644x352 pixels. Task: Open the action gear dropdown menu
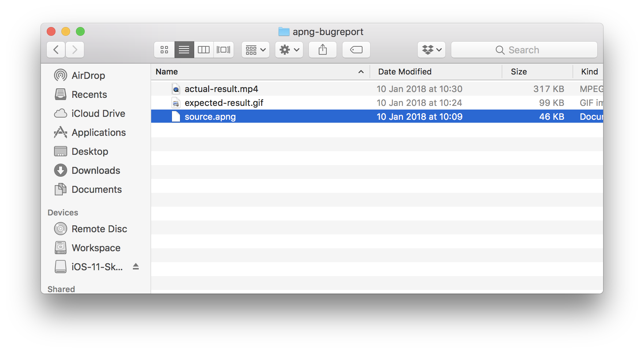[x=289, y=50]
